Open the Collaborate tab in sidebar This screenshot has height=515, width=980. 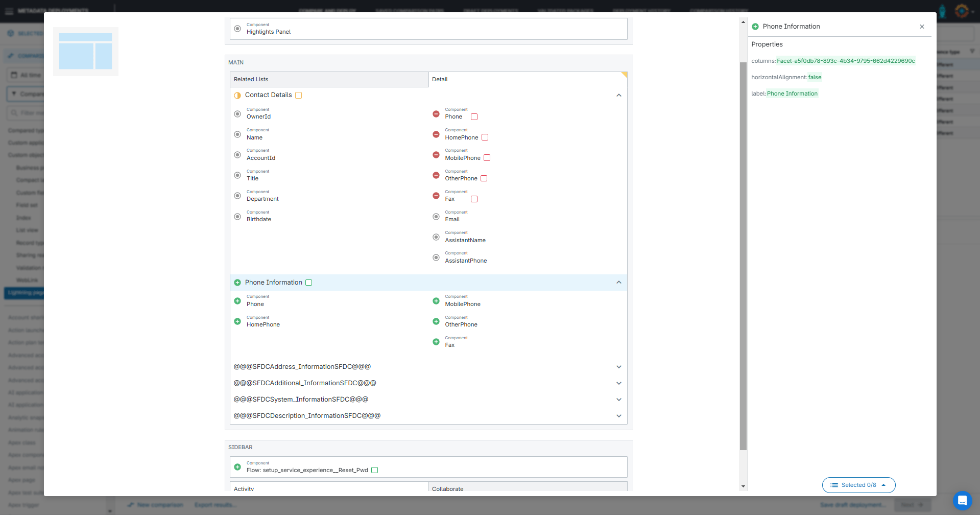528,488
